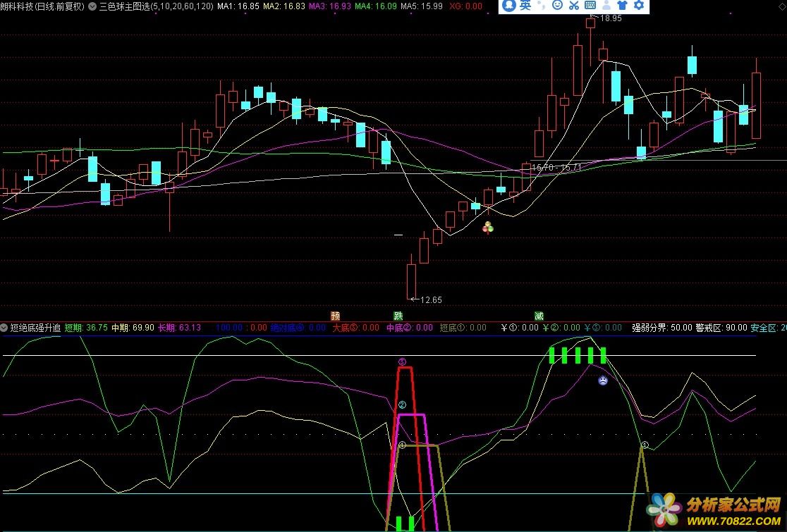This screenshot has width=787, height=532.
Task: Click the sad face marker on indicator
Action: (603, 381)
